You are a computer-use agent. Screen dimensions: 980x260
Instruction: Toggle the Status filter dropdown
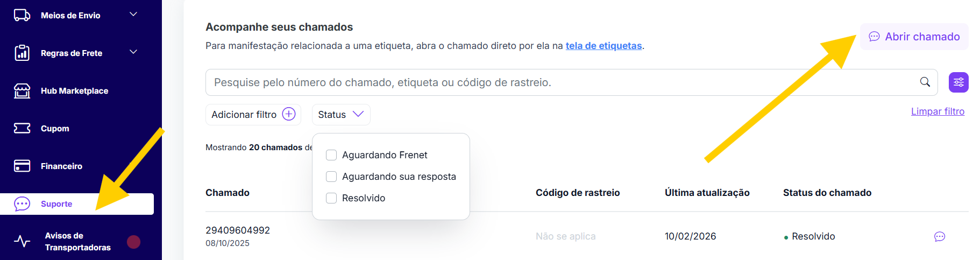pos(341,115)
